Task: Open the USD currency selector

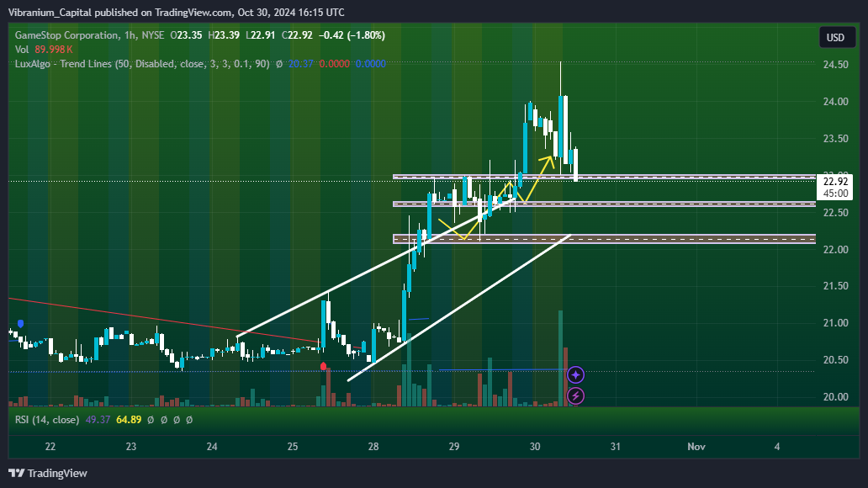Action: coord(835,38)
